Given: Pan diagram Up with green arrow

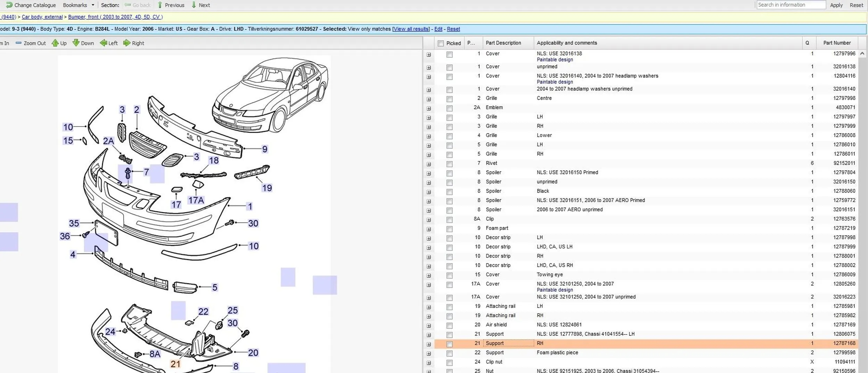Looking at the screenshot, I should [x=55, y=43].
